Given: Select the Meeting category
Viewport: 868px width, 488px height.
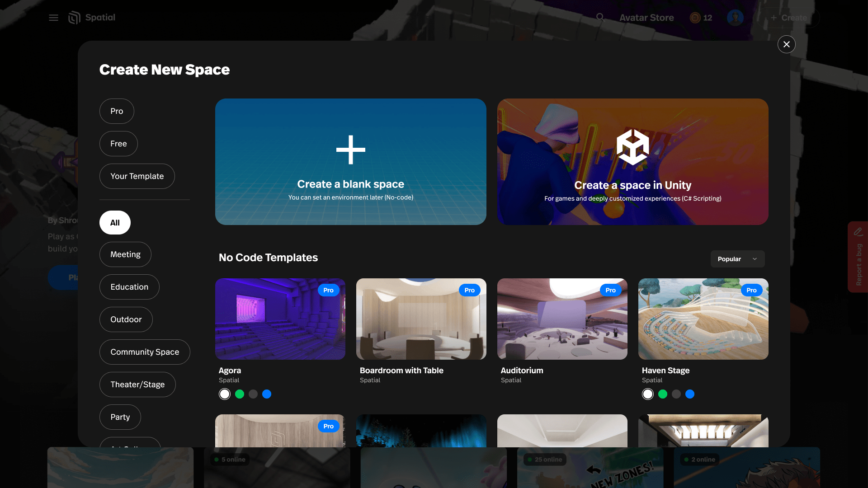Looking at the screenshot, I should (x=125, y=254).
